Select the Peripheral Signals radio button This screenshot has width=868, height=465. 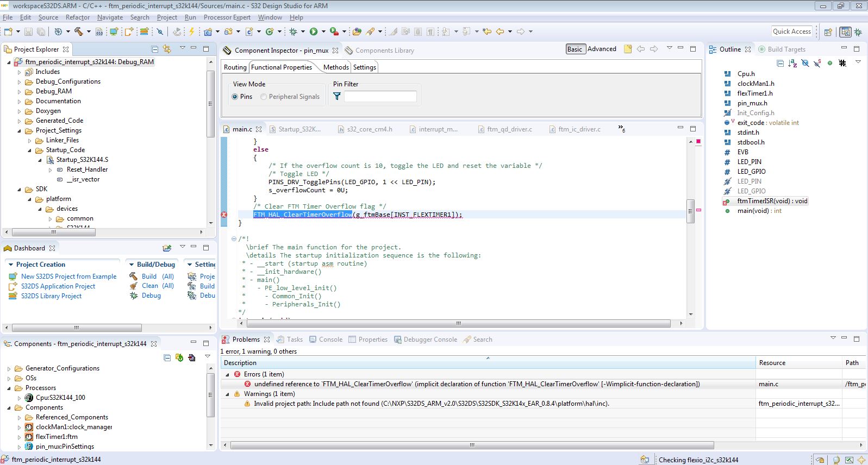pyautogui.click(x=264, y=97)
